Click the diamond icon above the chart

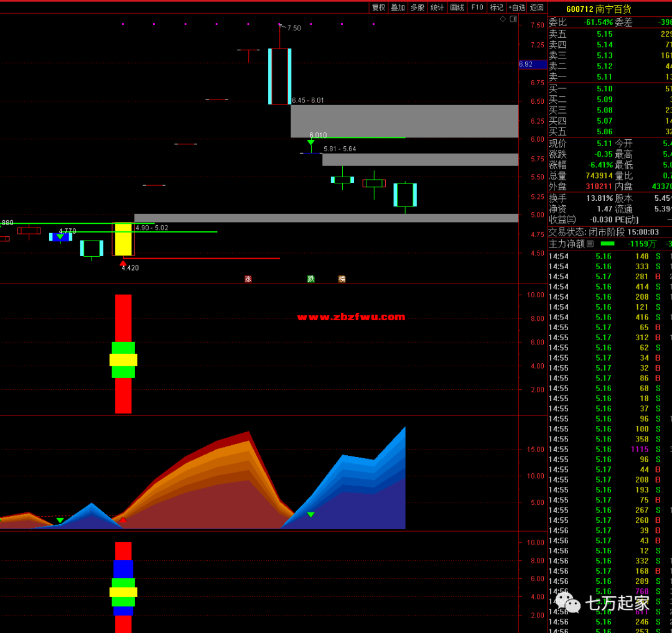coord(503,19)
